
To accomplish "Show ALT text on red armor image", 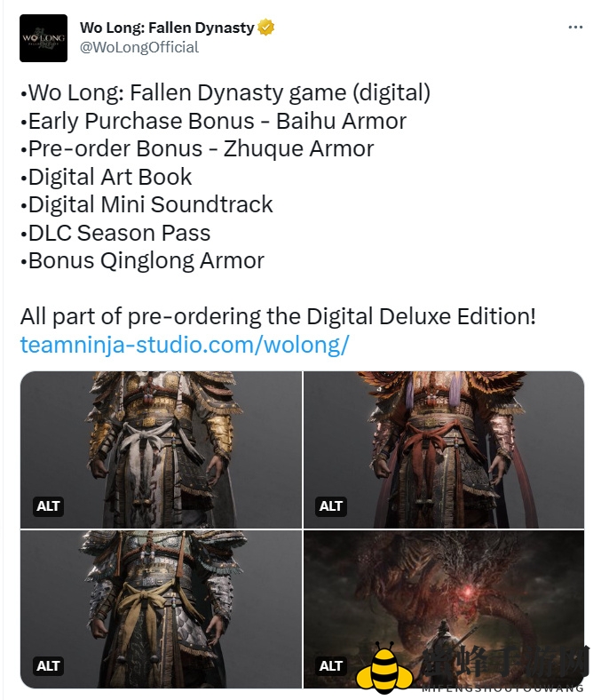I will 330,506.
